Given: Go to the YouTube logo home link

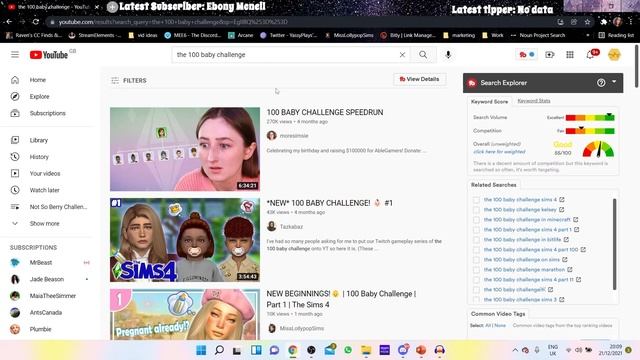Looking at the screenshot, I should tap(49, 55).
